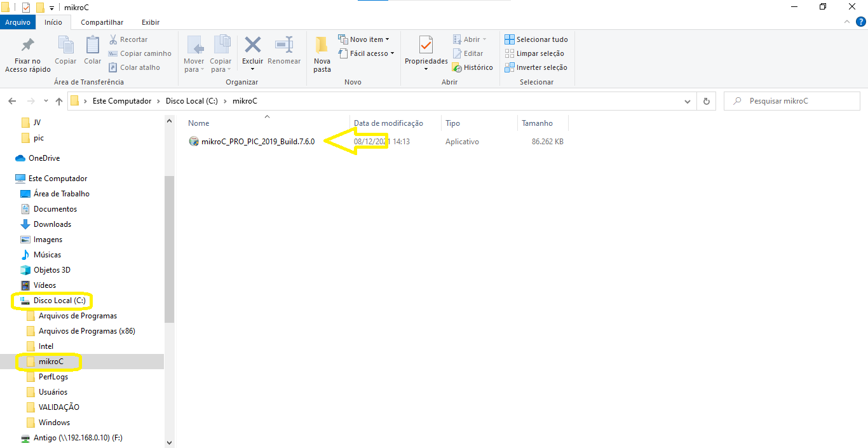Click the Excluir delete icon
This screenshot has height=448, width=868.
[x=253, y=46]
